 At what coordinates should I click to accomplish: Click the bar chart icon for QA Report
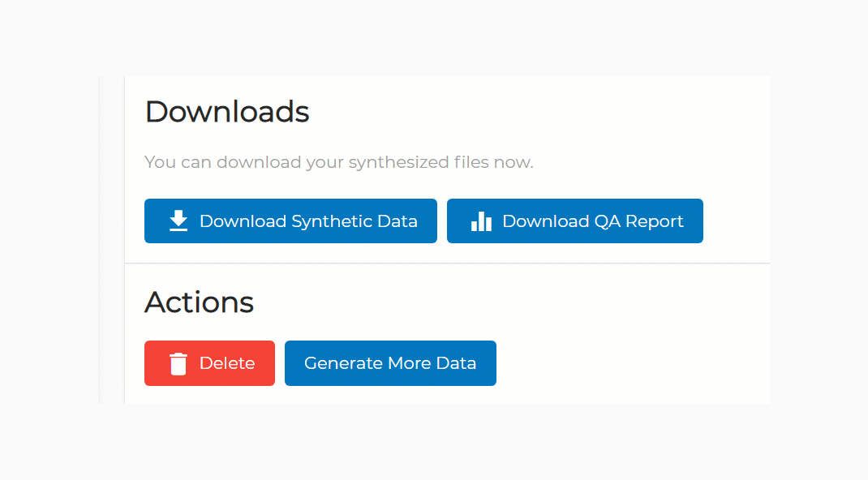[481, 221]
